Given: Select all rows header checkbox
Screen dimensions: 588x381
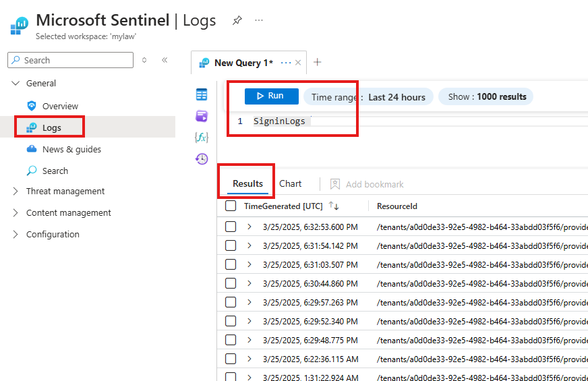Looking at the screenshot, I should coord(231,206).
